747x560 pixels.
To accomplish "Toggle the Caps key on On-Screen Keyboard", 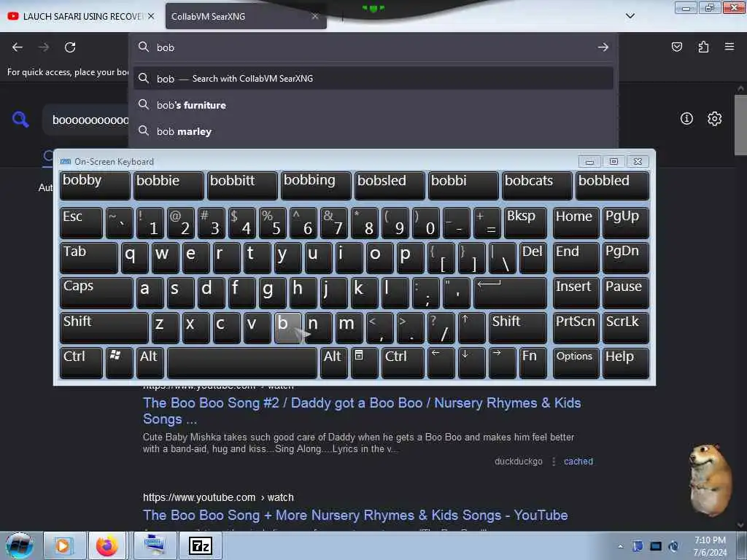I will (x=96, y=292).
